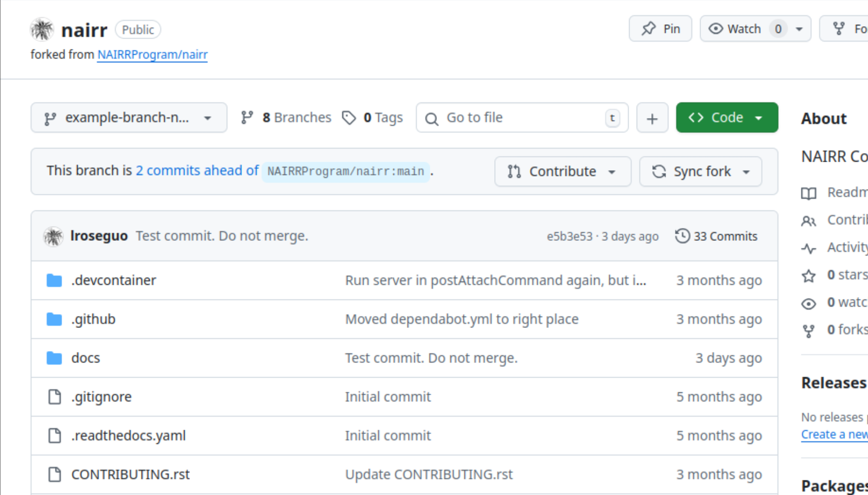Click the magnifier icon in Go to file
868x495 pixels.
pyautogui.click(x=432, y=119)
